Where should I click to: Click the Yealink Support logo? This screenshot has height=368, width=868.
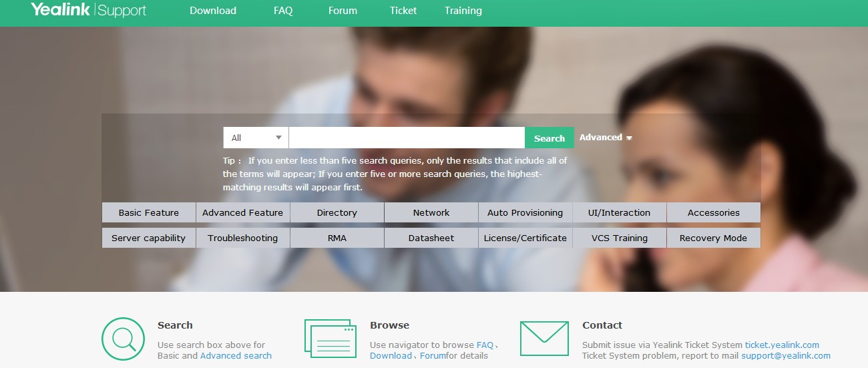pos(88,10)
